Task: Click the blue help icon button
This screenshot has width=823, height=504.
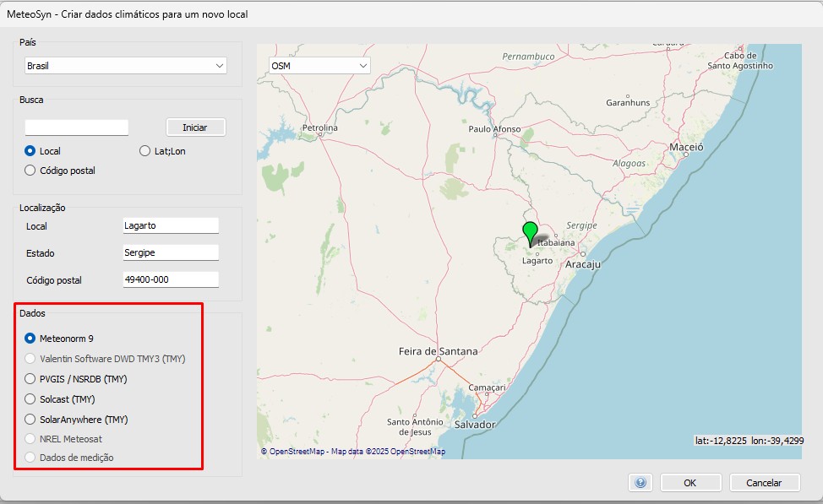Action: click(640, 482)
